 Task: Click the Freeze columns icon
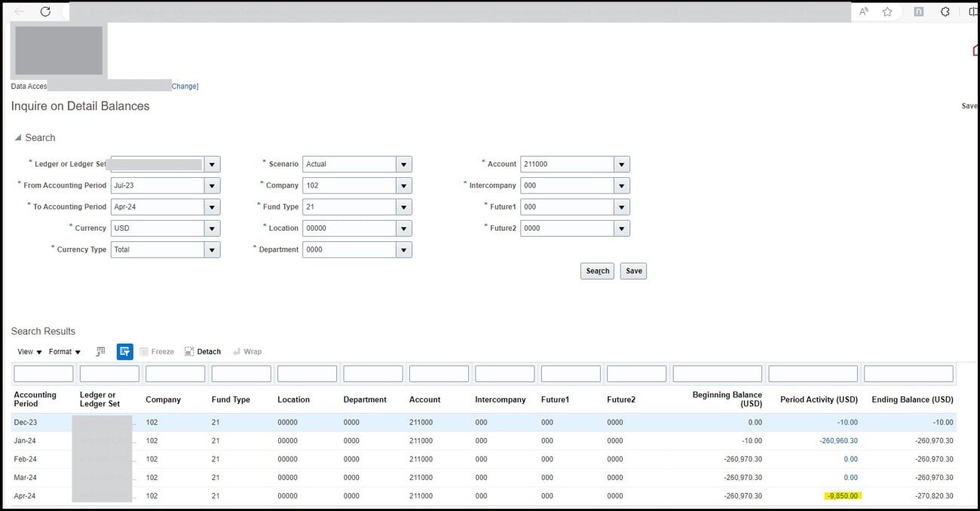tap(142, 351)
